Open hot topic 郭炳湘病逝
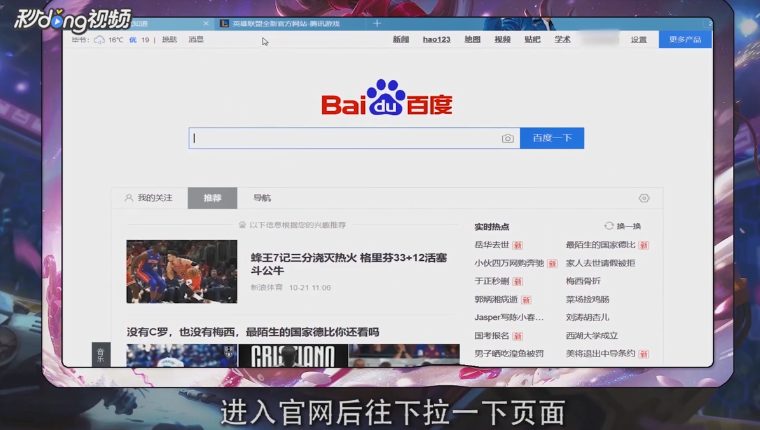This screenshot has width=760, height=430. pyautogui.click(x=496, y=299)
